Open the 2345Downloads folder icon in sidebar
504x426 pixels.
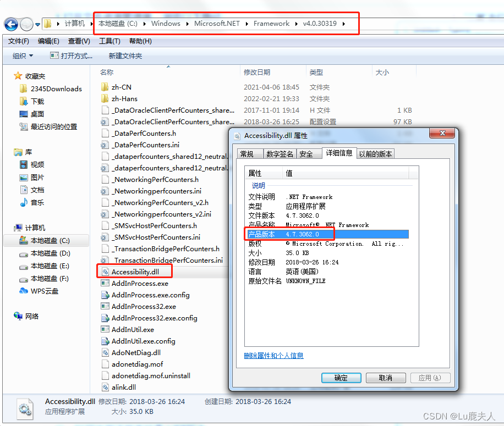[x=24, y=88]
